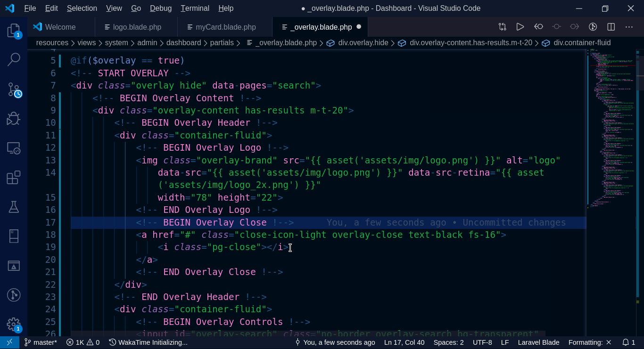This screenshot has height=349, width=644.
Task: Open the Source Control view
Action: click(x=14, y=89)
